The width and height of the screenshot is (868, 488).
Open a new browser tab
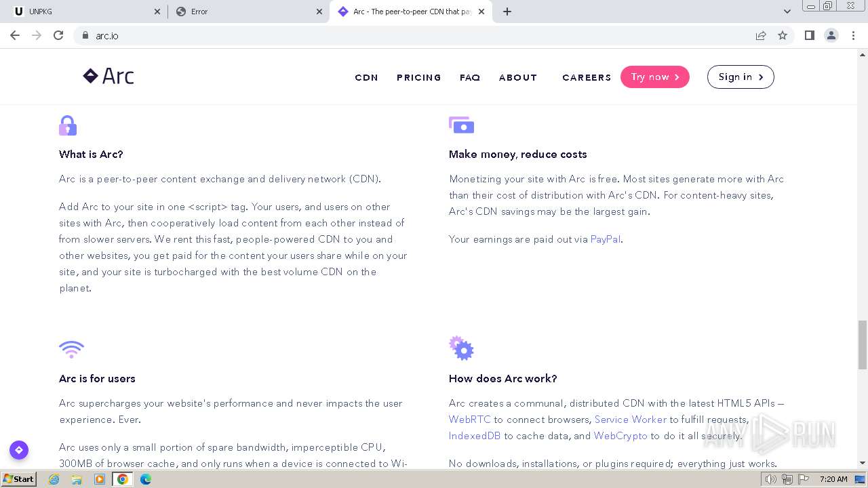coord(507,12)
